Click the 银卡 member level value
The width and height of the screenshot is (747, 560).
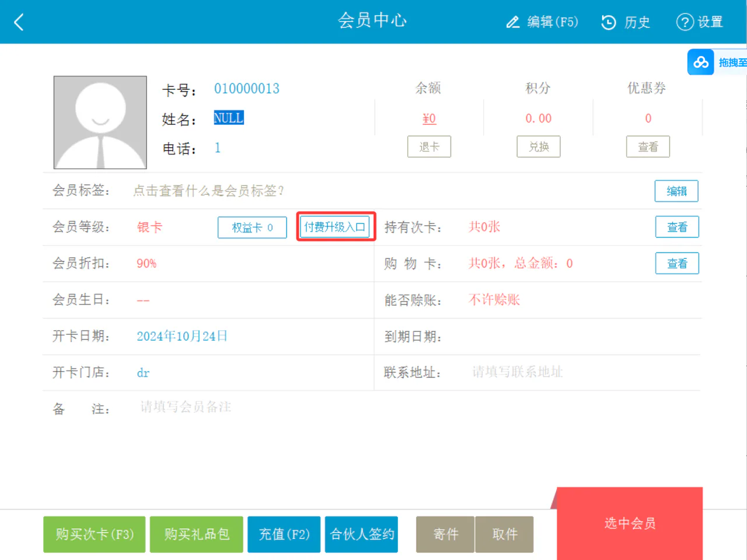tap(149, 227)
